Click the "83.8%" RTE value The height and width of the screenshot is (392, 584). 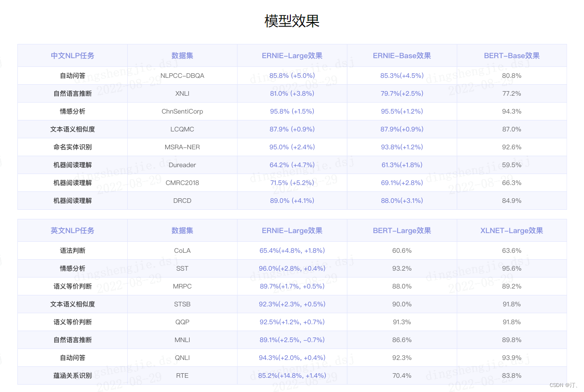512,376
